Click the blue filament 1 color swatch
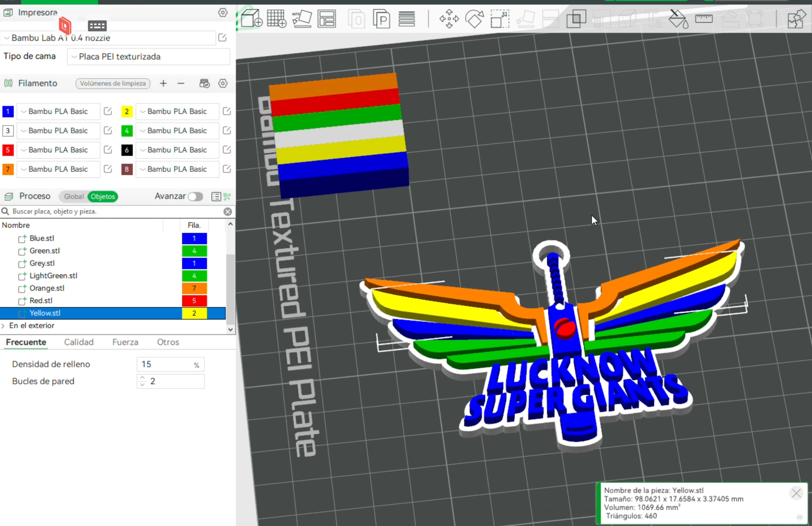 [x=8, y=112]
